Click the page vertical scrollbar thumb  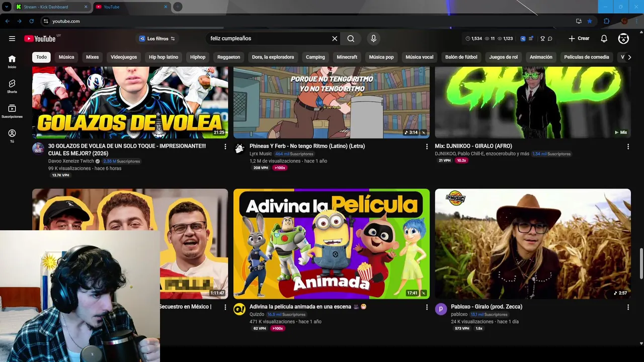(x=641, y=263)
